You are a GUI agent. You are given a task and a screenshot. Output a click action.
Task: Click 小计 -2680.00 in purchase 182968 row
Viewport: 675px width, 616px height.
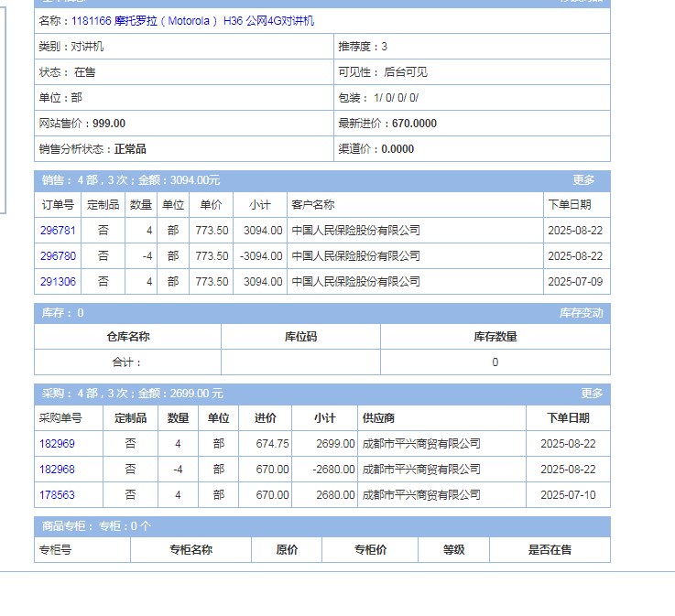click(x=333, y=470)
